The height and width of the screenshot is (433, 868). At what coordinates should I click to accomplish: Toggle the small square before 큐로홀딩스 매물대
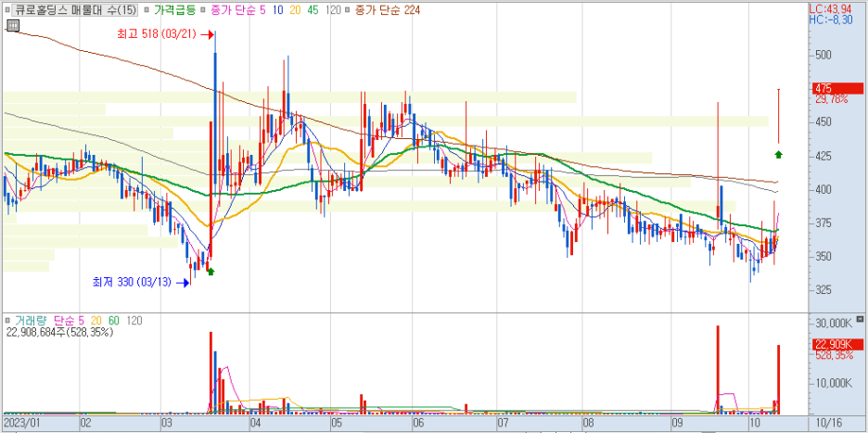tap(7, 9)
